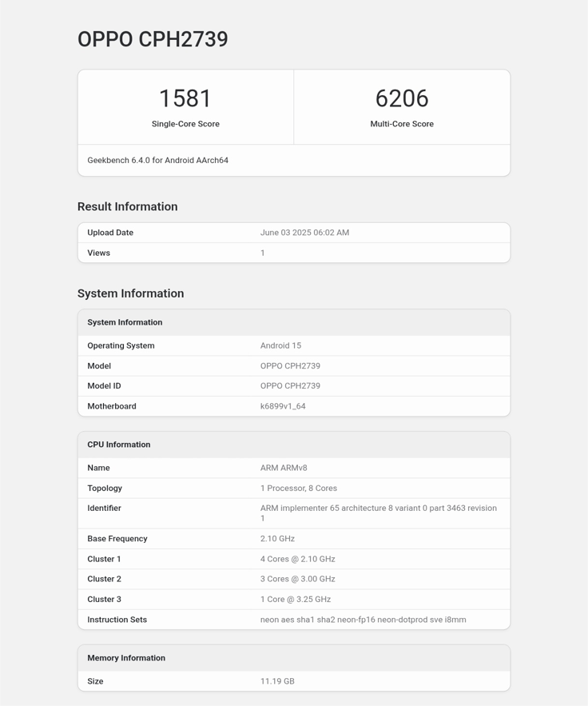
Task: Click the Instruction Sets value text
Action: (x=363, y=620)
